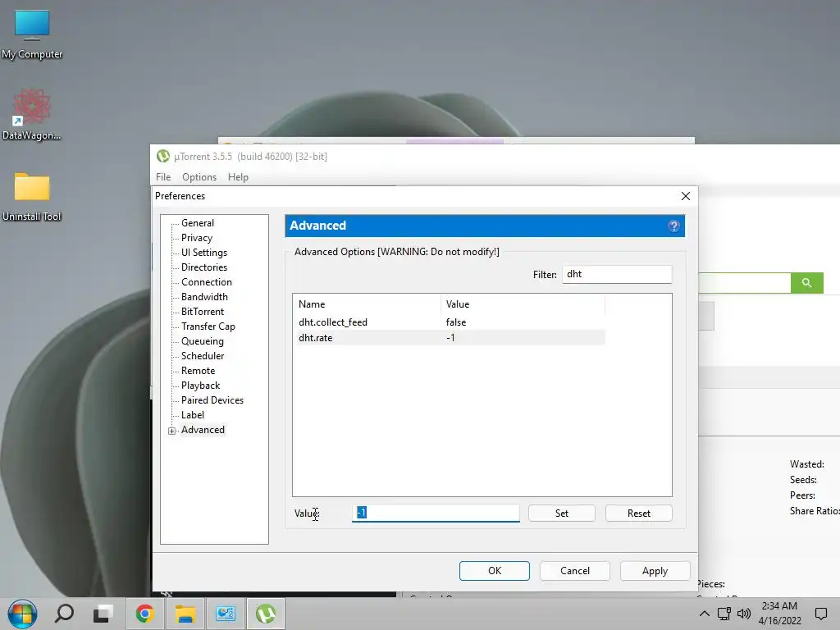Image resolution: width=840 pixels, height=630 pixels.
Task: Open Task View on the taskbar
Action: (x=103, y=614)
